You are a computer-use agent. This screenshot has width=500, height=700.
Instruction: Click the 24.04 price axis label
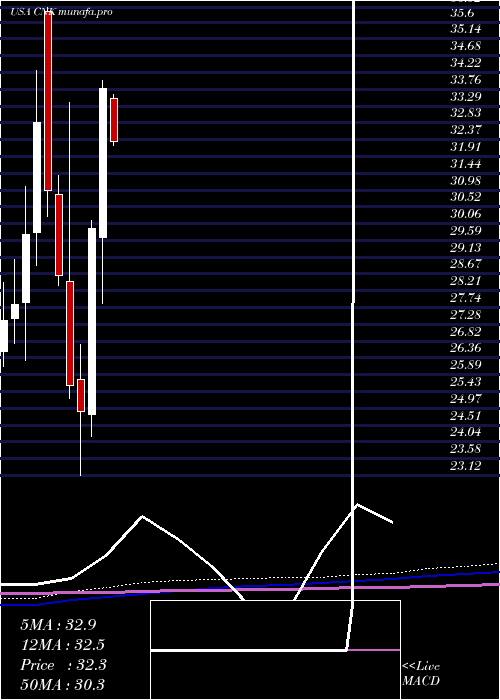[466, 432]
